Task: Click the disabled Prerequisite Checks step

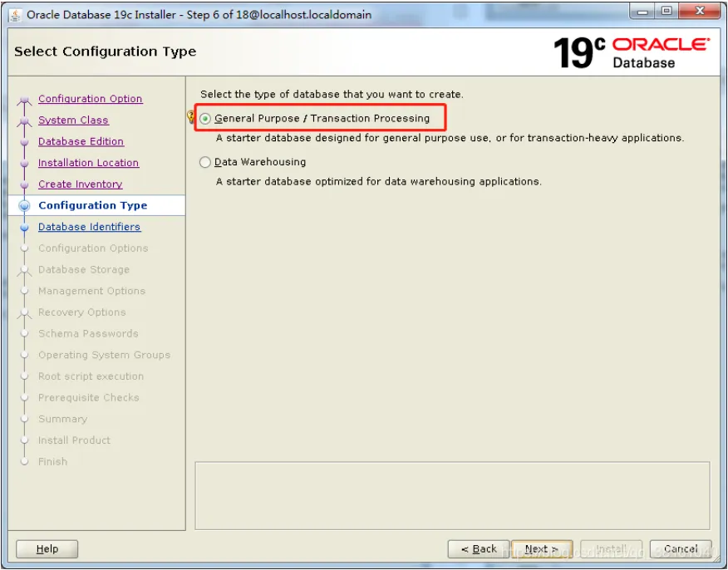Action: pos(89,397)
